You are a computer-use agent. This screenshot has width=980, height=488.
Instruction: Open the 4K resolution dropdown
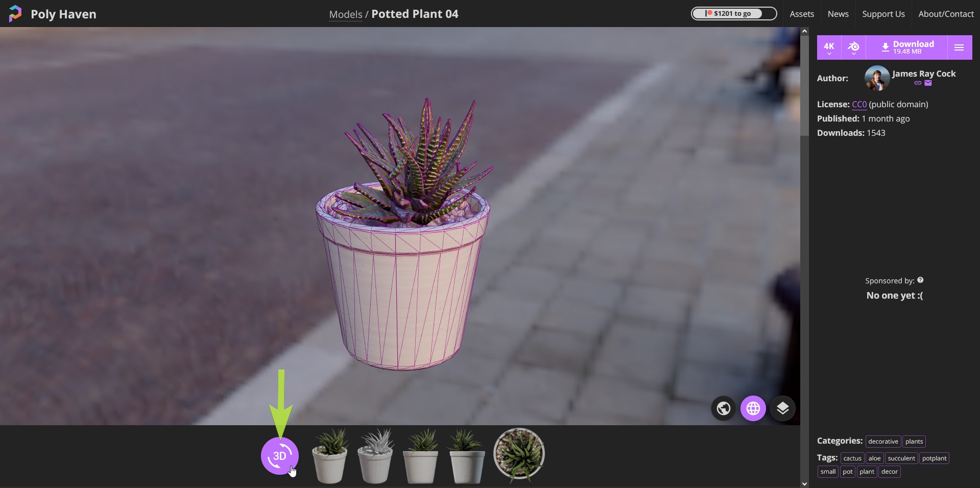pyautogui.click(x=828, y=47)
